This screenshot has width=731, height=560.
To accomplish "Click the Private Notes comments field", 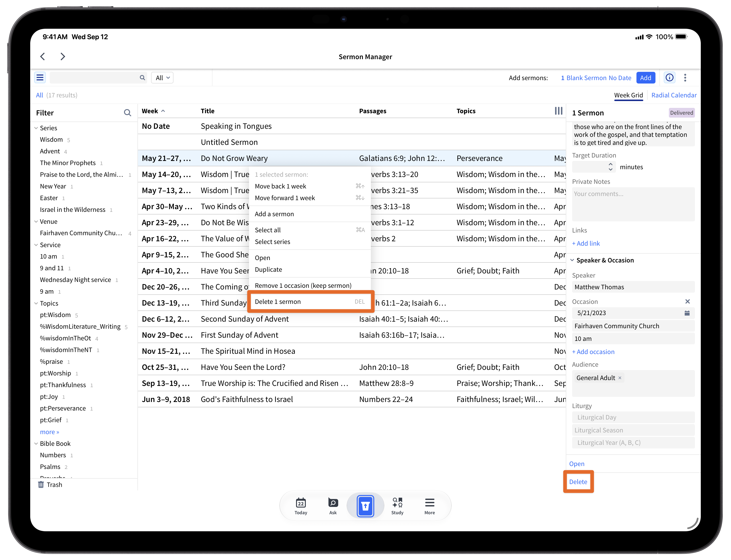I will (633, 204).
